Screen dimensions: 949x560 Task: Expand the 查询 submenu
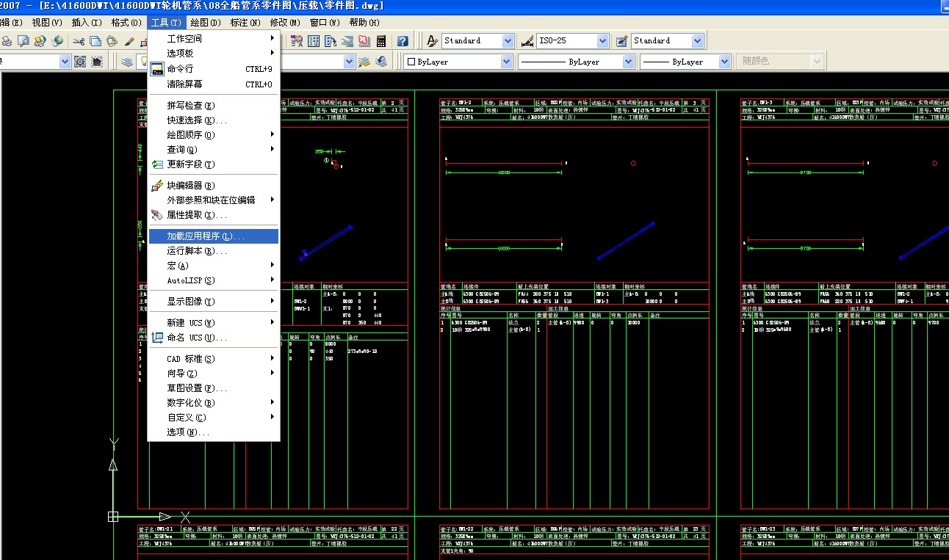point(213,149)
